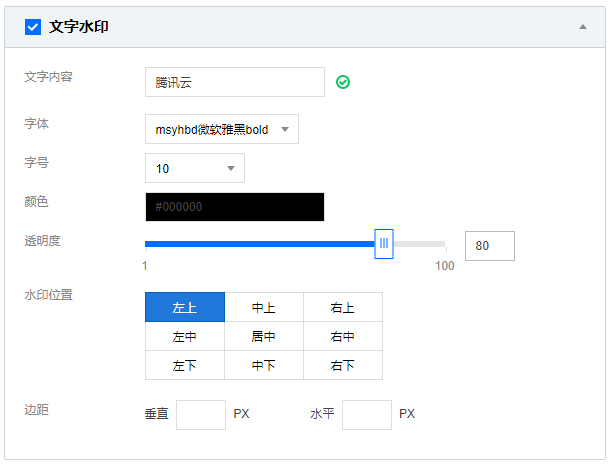Click the transparency value box showing 80
This screenshot has height=465, width=610.
490,246
